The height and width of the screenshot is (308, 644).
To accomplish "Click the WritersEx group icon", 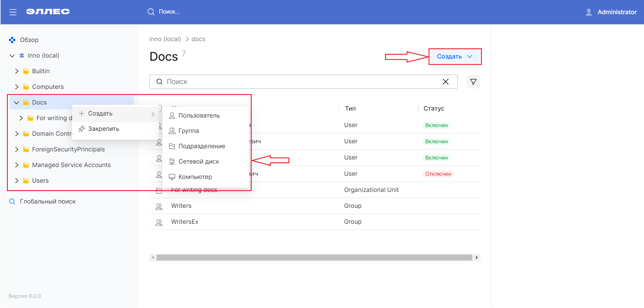I will pyautogui.click(x=159, y=222).
